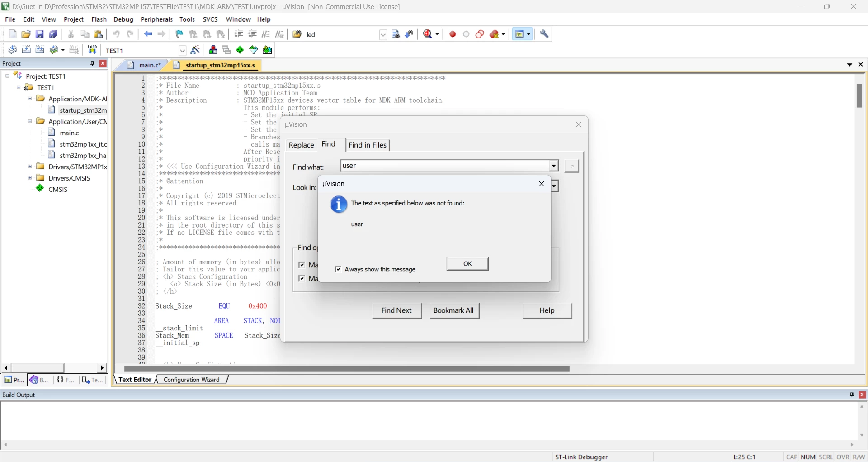Click the Cut scissors icon
This screenshot has height=462, width=868.
pyautogui.click(x=71, y=34)
